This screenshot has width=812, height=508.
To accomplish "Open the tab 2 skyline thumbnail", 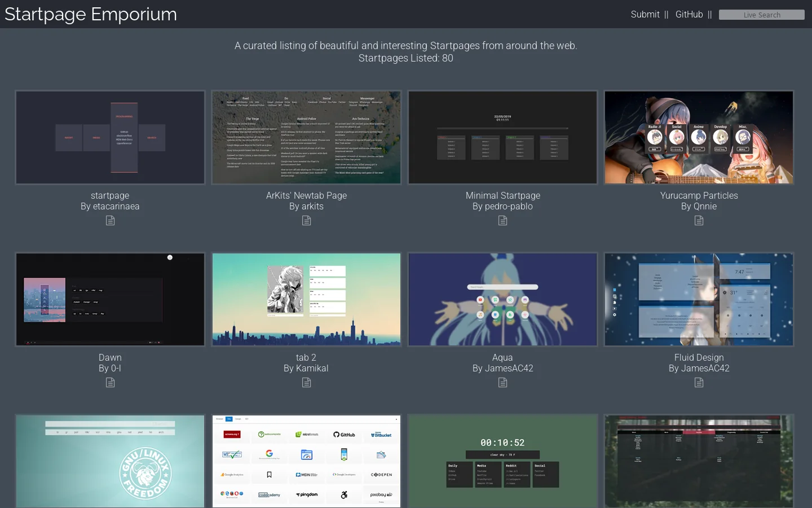I will coord(306,299).
